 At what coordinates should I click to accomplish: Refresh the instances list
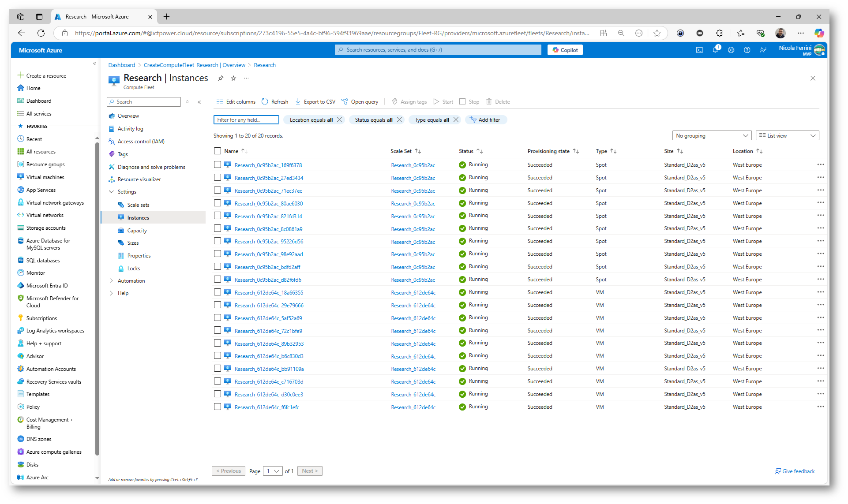[x=275, y=102]
